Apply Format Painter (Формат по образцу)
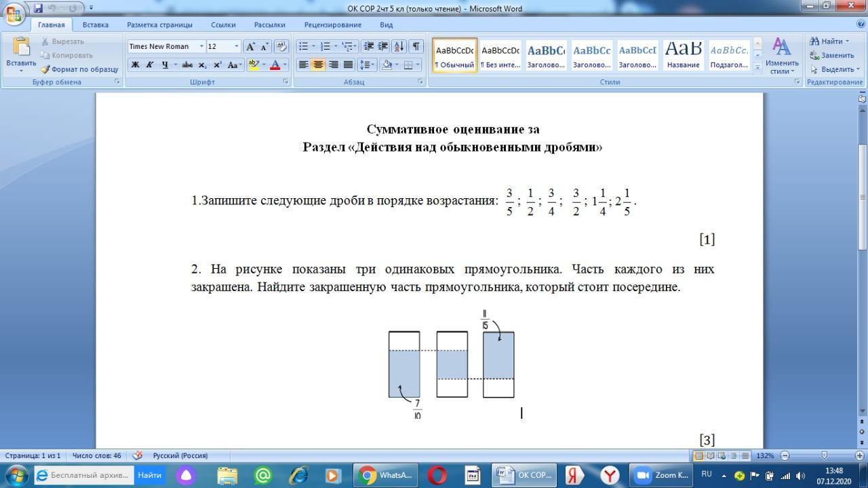Screen dimensions: 868x488 tap(79, 69)
